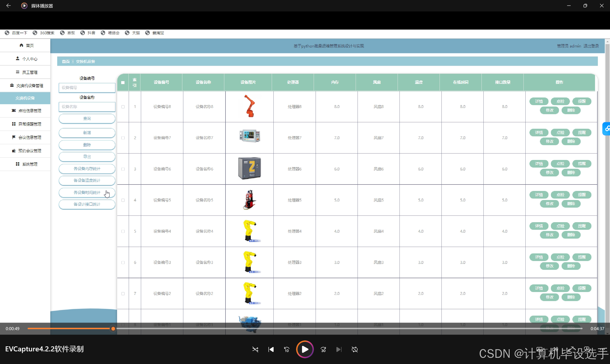Viewport: 610px width, 364px height.
Task: Click the blue floating link icon
Action: tap(607, 128)
